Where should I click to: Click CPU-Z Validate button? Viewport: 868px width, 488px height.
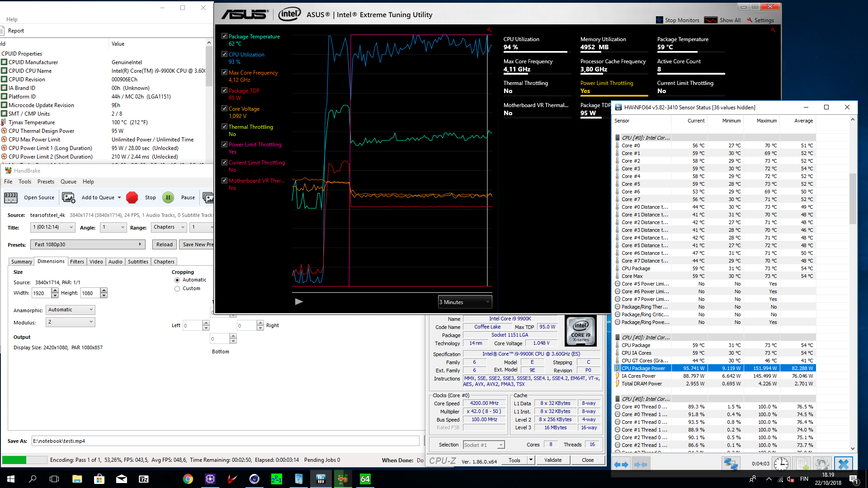click(x=553, y=460)
